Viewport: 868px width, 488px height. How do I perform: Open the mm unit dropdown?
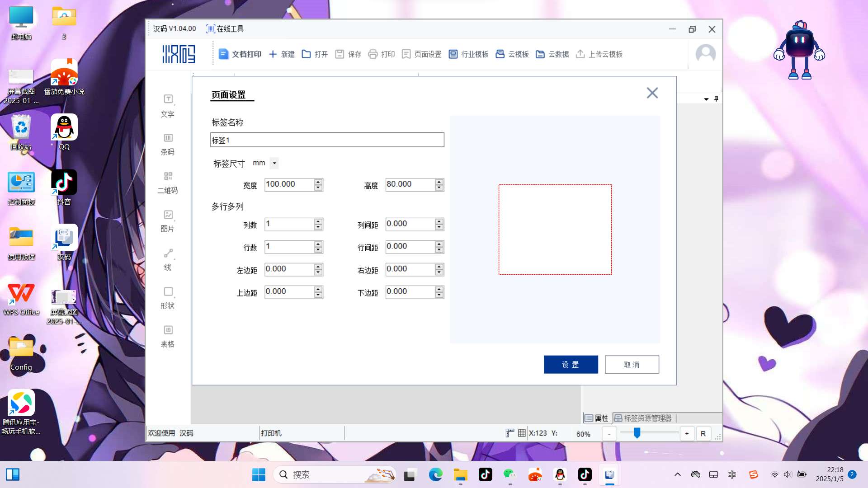pyautogui.click(x=274, y=163)
